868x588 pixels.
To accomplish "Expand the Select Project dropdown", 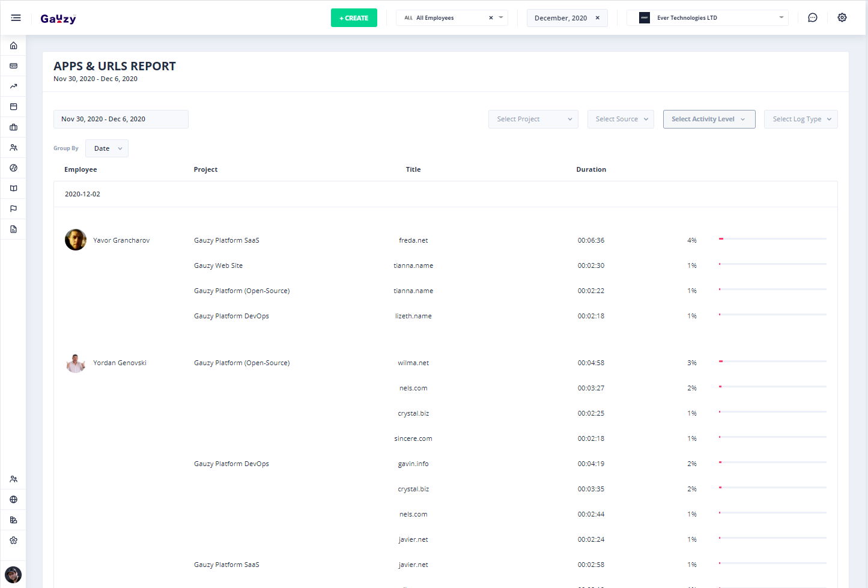I will click(533, 119).
